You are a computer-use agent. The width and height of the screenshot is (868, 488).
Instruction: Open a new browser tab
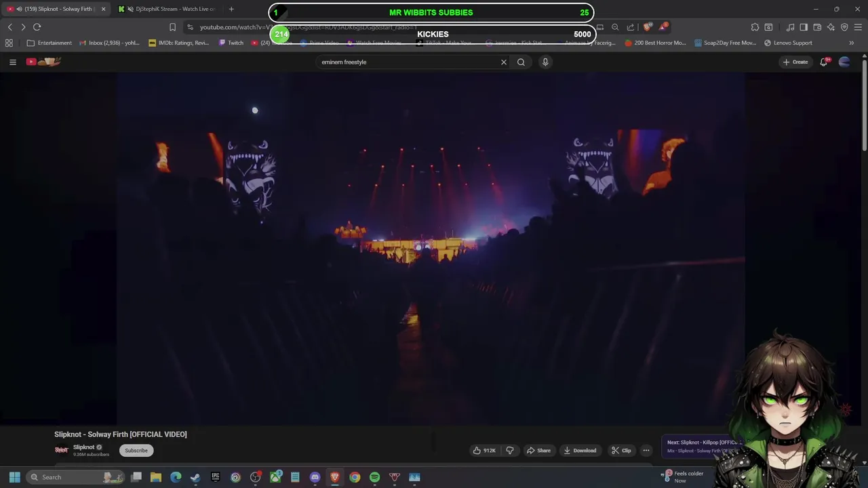pos(231,9)
